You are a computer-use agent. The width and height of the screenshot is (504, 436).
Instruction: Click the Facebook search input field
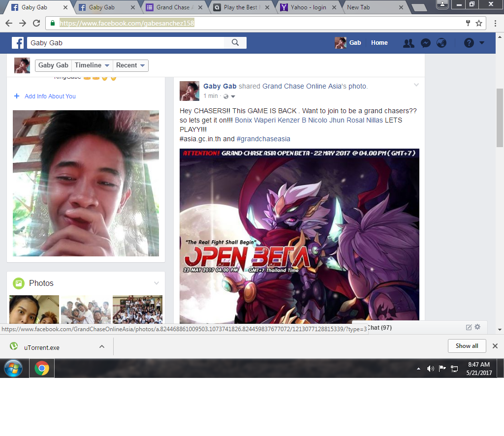126,43
